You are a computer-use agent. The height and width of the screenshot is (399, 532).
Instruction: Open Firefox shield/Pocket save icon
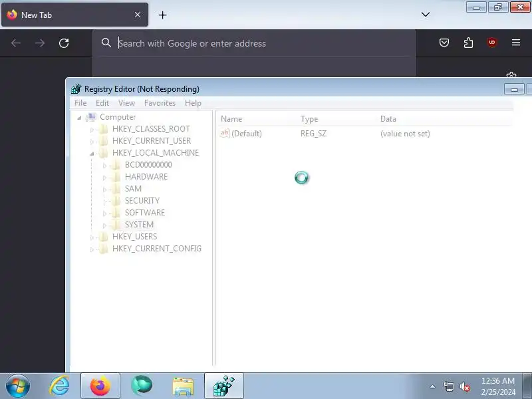444,43
